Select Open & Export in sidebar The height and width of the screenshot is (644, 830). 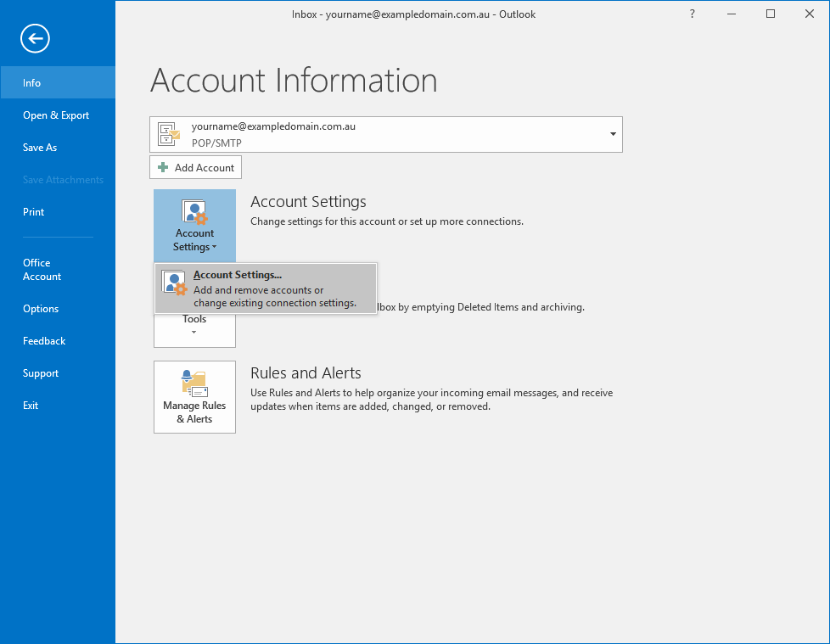click(56, 115)
